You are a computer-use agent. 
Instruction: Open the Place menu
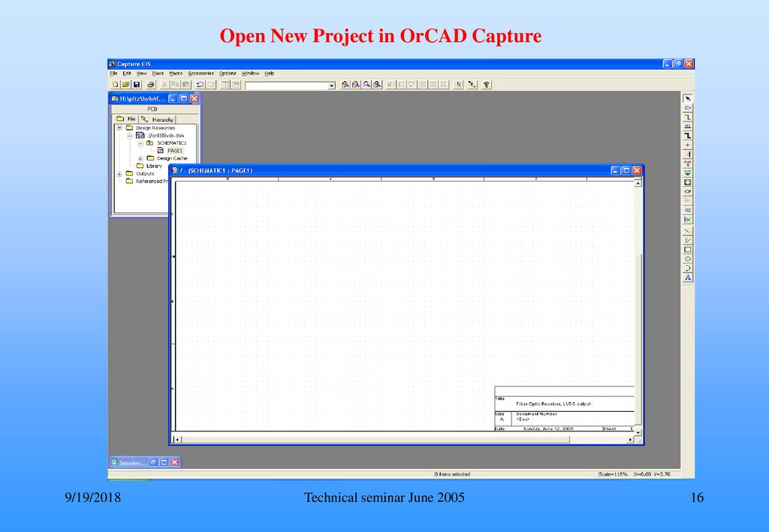click(158, 74)
